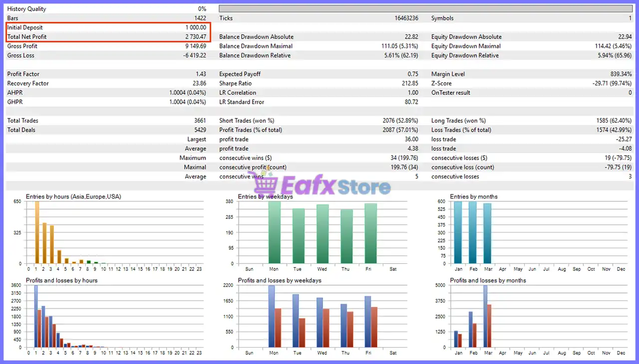Select Recovery Factor value 23.86
This screenshot has height=364, width=639.
click(200, 83)
